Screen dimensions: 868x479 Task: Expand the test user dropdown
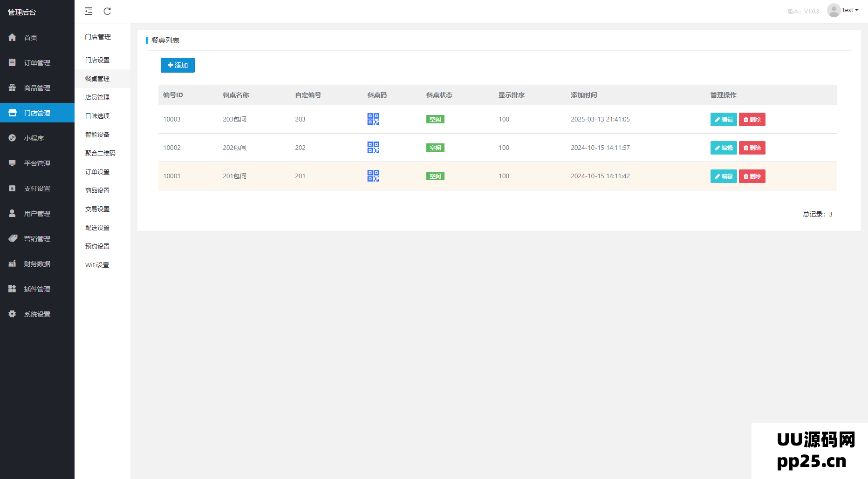(x=851, y=10)
